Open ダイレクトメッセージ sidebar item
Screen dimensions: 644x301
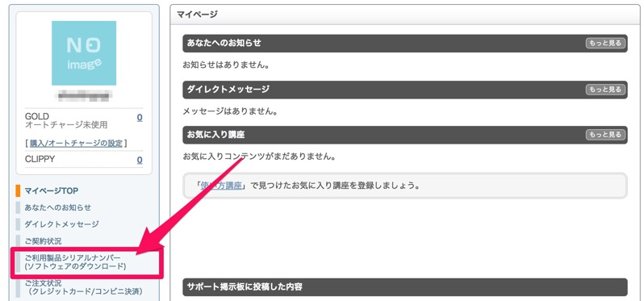[61, 224]
